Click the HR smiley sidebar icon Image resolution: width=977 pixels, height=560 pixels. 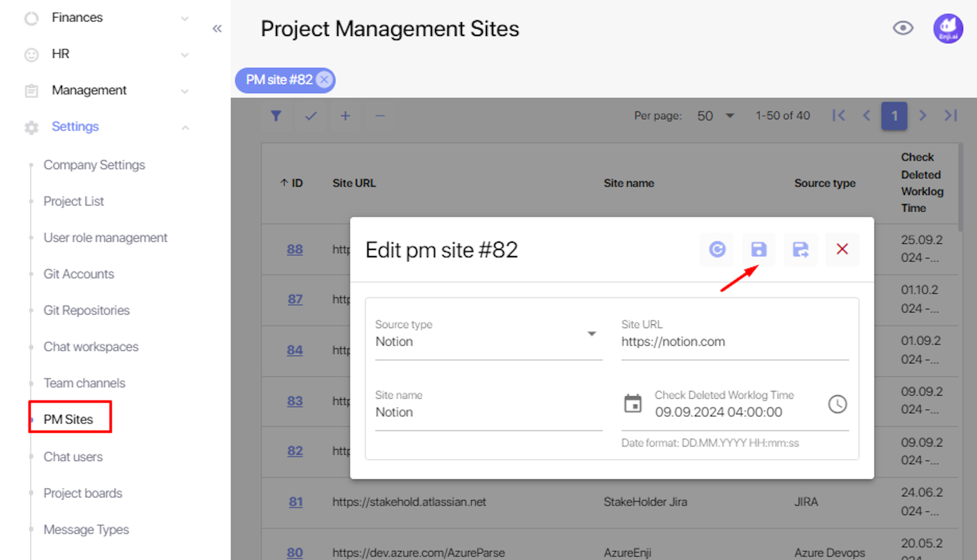coord(32,55)
